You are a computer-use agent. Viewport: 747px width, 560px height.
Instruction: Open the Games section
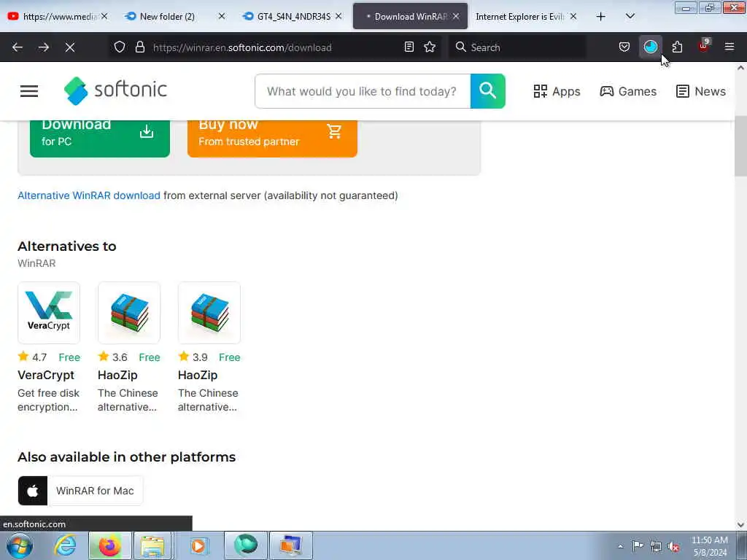tap(628, 91)
